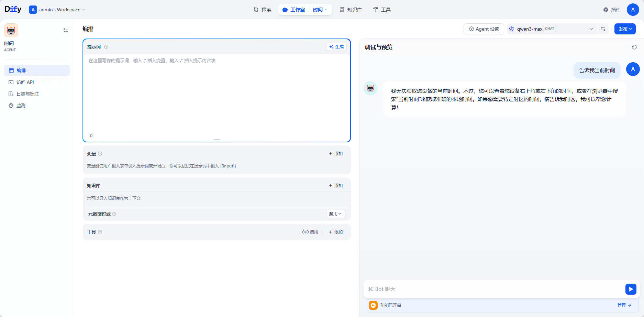
Task: Open the 探索 explore tab
Action: click(x=263, y=10)
